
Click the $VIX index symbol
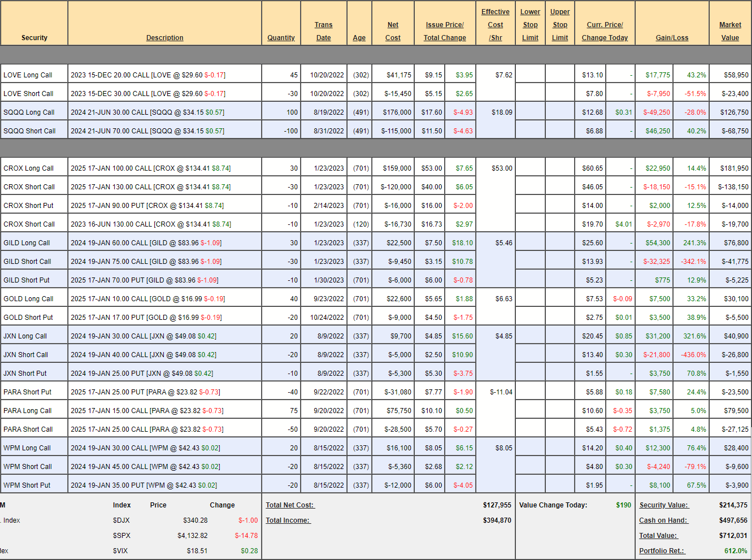click(120, 551)
